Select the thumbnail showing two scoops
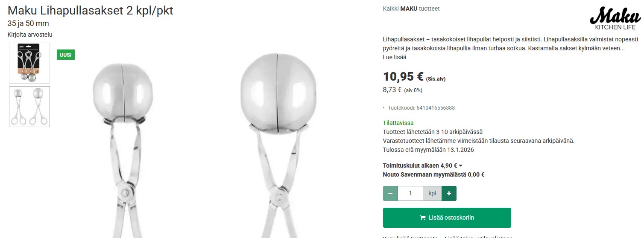This screenshot has width=644, height=238. coord(29,107)
